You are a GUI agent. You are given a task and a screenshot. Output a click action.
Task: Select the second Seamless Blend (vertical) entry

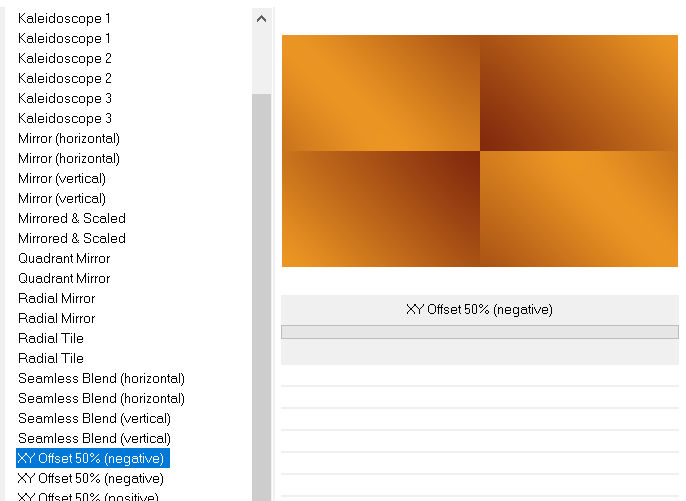tap(94, 438)
